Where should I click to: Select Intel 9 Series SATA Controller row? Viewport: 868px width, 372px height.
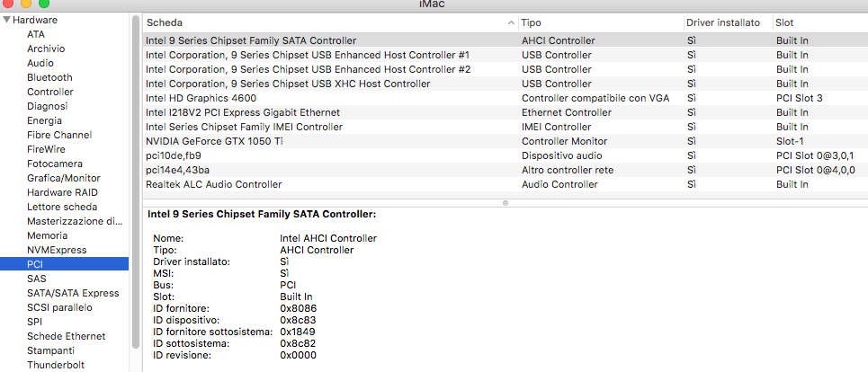(x=505, y=40)
